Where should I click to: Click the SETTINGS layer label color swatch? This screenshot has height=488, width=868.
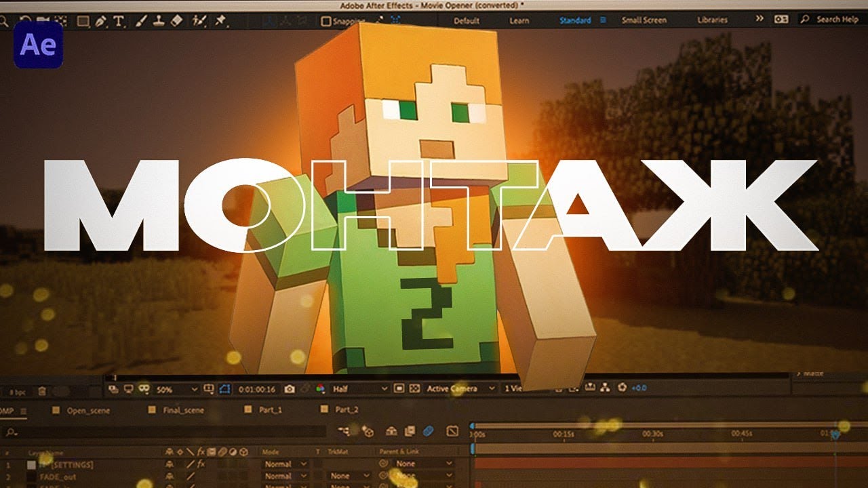[x=31, y=465]
